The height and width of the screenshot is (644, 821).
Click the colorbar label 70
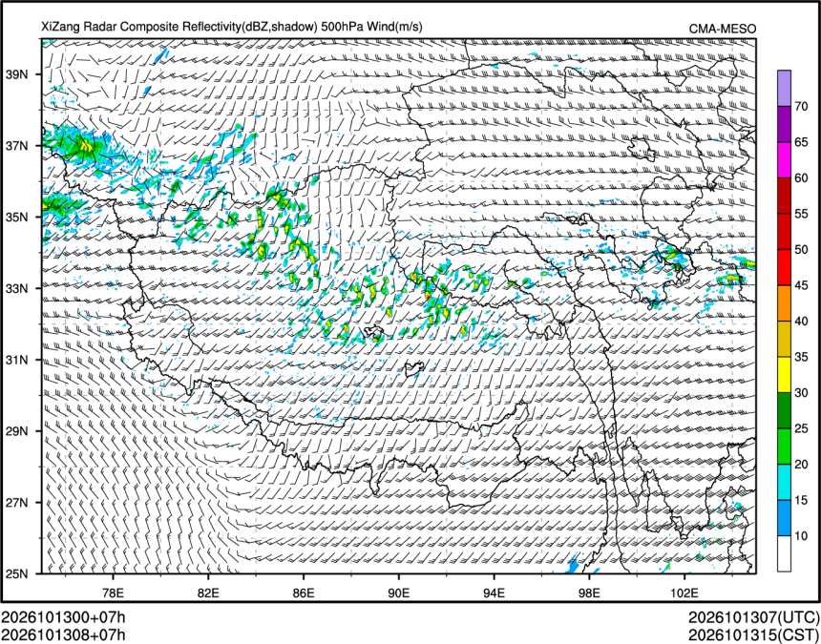801,107
